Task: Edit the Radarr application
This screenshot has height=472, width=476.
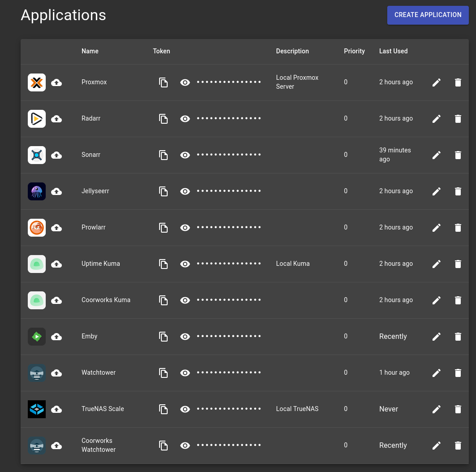Action: point(436,119)
